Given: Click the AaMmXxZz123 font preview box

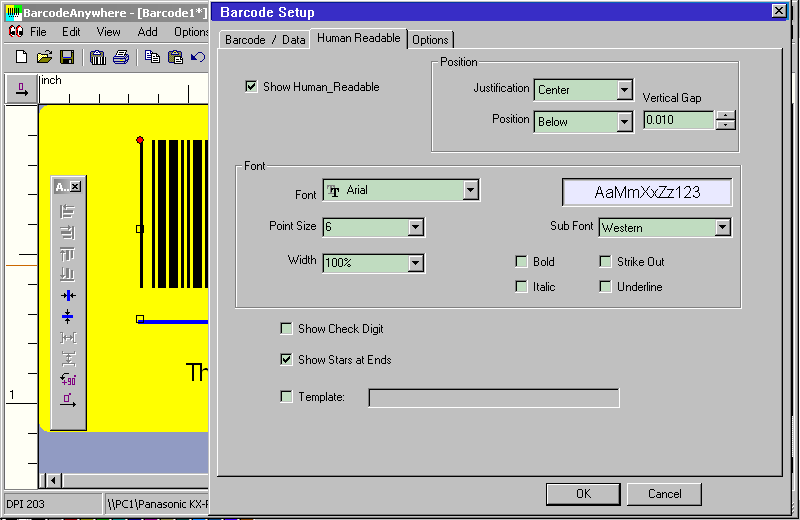Looking at the screenshot, I should click(647, 192).
